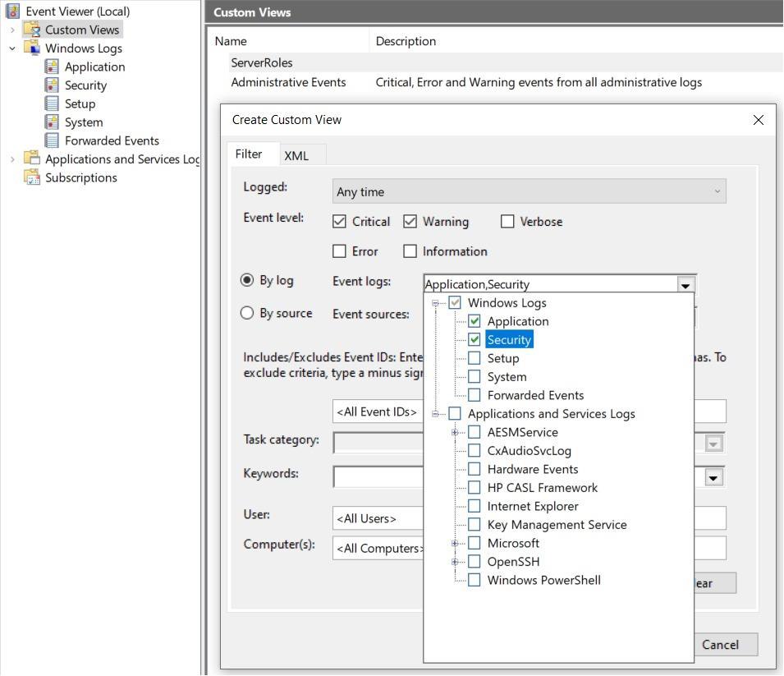
Task: Select the By source radio button
Action: tap(247, 313)
